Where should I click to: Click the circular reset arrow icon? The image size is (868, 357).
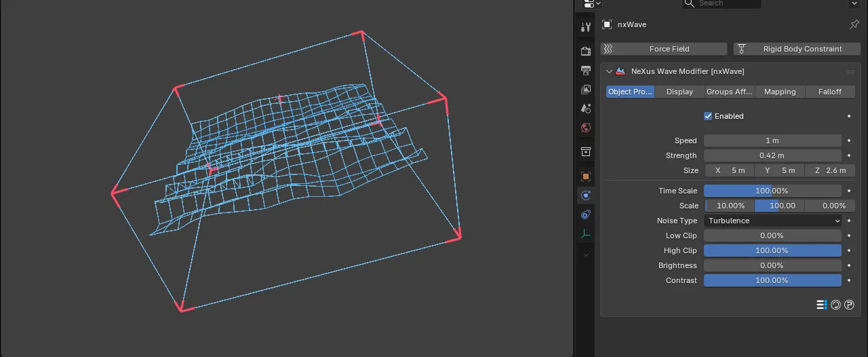835,305
